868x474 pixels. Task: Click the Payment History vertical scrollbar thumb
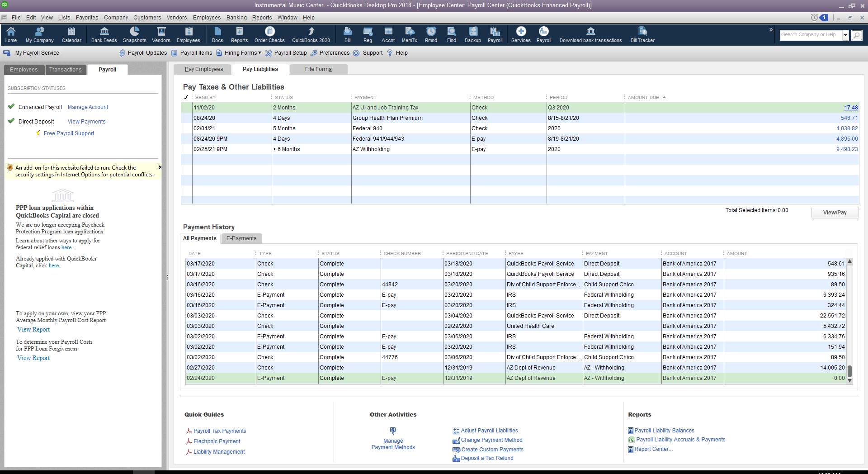coord(849,371)
